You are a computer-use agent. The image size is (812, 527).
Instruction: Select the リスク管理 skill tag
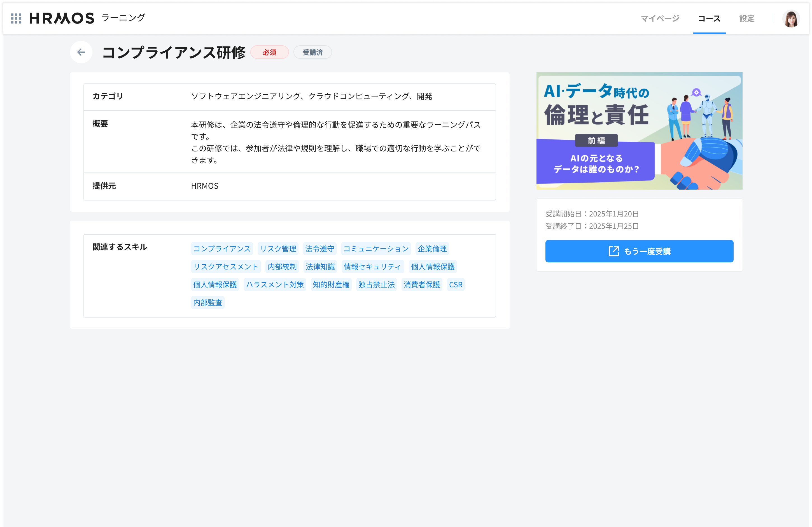[278, 249]
